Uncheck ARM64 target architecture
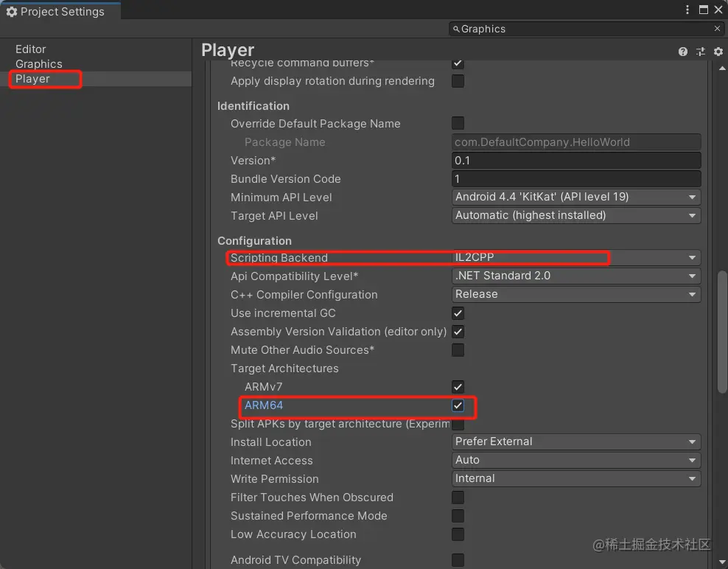Viewport: 728px width, 569px height. point(458,405)
